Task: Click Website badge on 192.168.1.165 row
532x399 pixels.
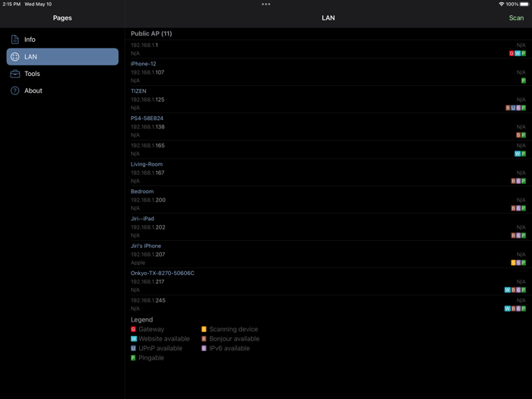Action: pyautogui.click(x=518, y=154)
